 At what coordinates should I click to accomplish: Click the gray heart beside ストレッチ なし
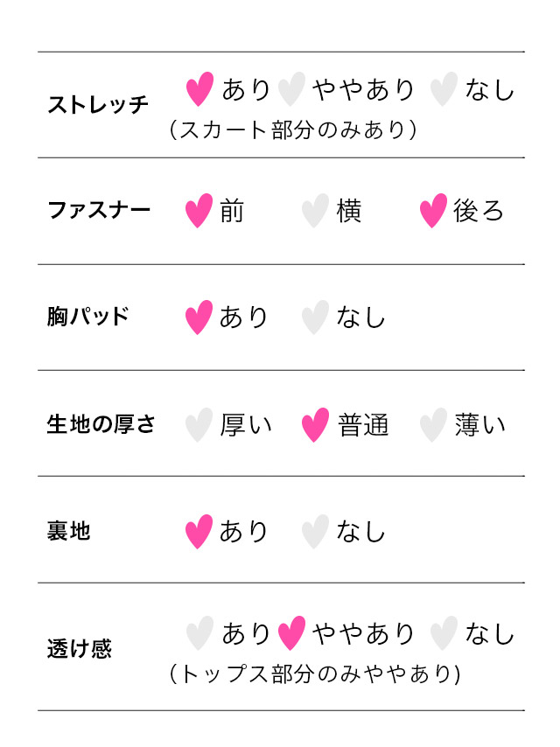[x=444, y=89]
